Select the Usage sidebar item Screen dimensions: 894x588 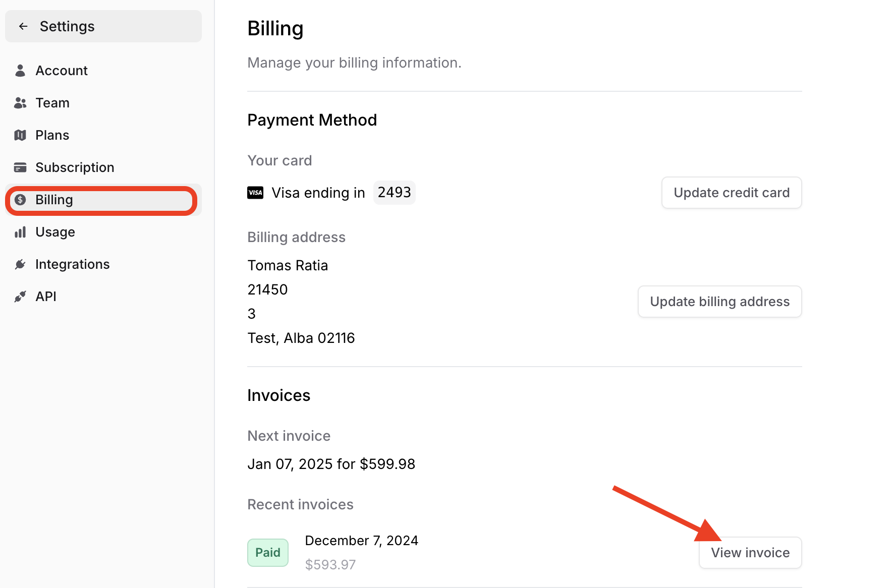point(55,232)
